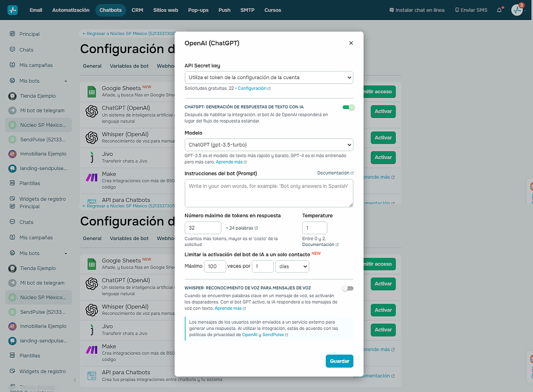The height and width of the screenshot is (392, 533).
Task: Click the SendPulse logo icon in top bar
Action: 12,10
